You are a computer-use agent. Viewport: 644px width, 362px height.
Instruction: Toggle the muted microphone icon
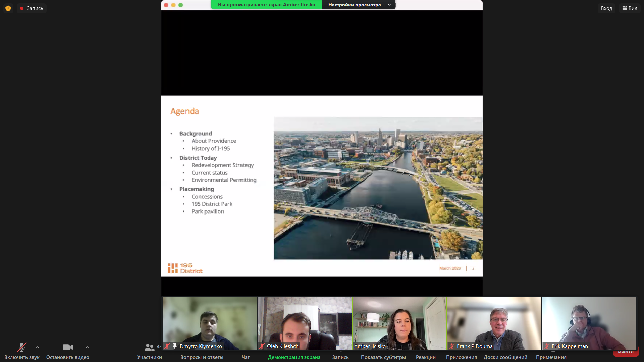(22, 347)
